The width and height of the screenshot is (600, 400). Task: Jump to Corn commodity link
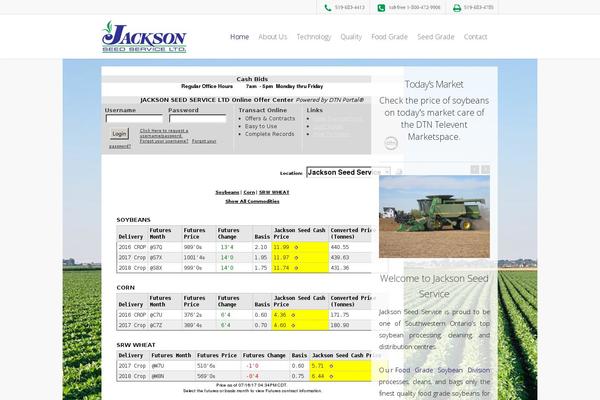coord(249,192)
